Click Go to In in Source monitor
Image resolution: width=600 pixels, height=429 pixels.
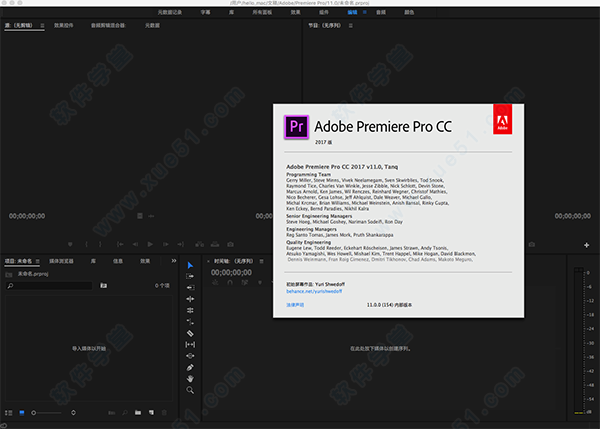click(x=120, y=244)
